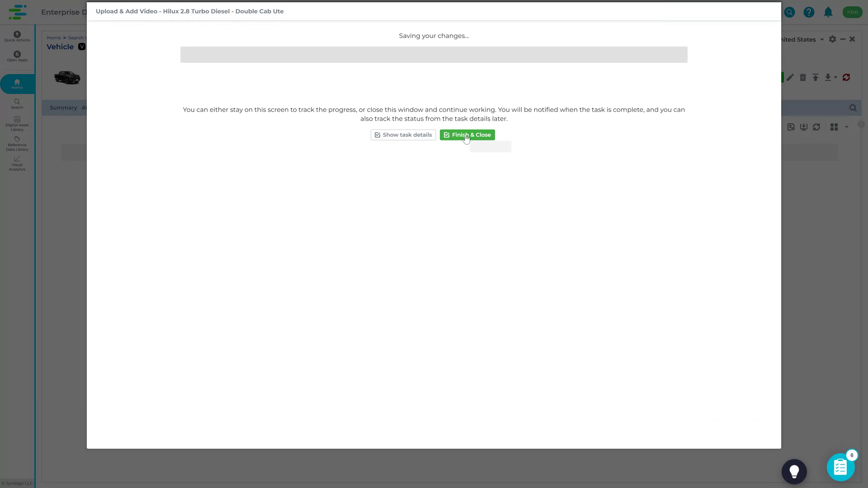
Task: Open Visual Analytics from the sidebar
Action: 17,164
